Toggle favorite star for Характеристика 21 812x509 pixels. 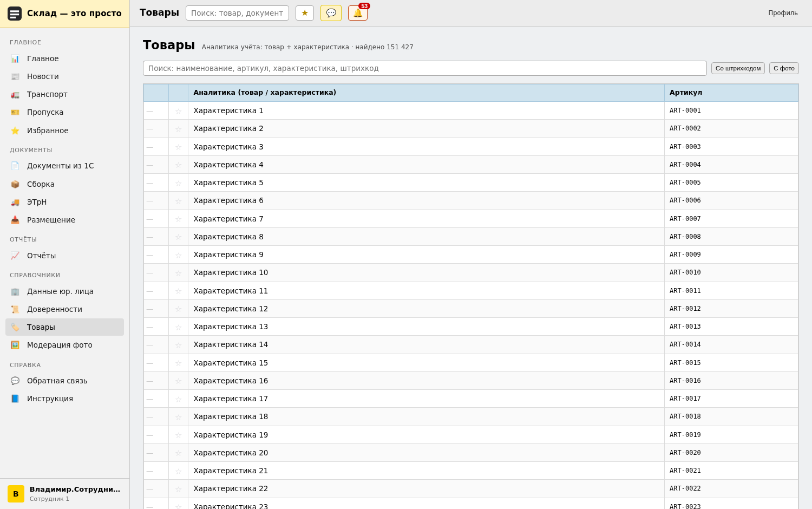(x=178, y=471)
